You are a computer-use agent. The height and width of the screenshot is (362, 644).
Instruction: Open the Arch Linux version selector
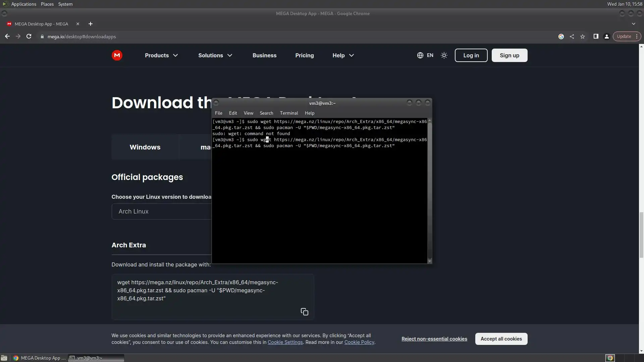(x=161, y=212)
